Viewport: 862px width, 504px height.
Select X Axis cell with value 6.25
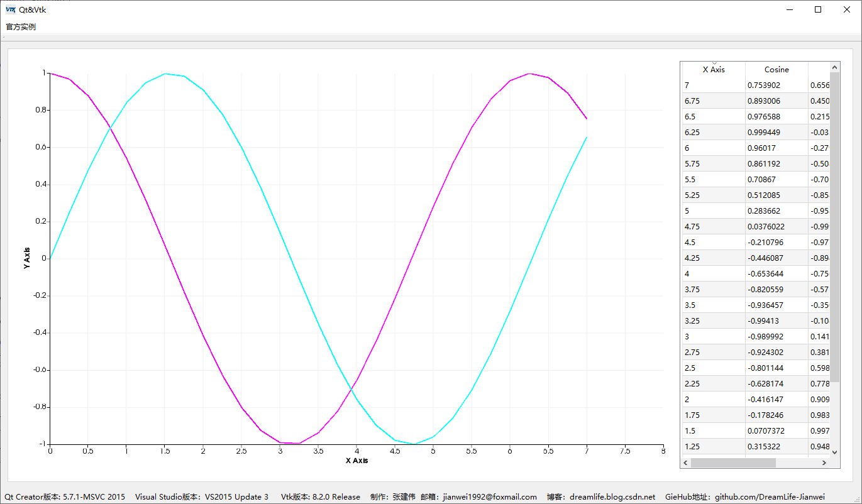point(714,132)
